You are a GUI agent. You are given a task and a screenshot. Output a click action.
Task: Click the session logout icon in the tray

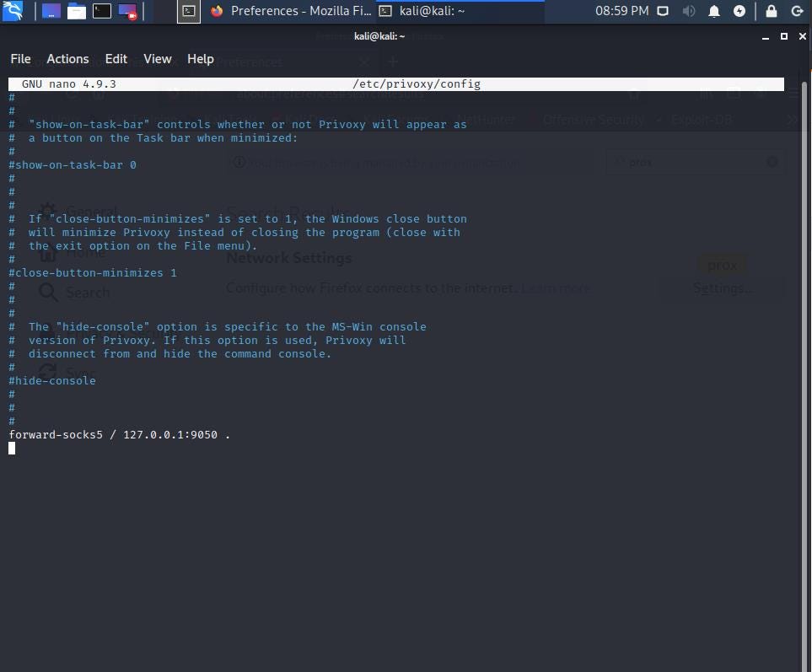click(x=798, y=11)
